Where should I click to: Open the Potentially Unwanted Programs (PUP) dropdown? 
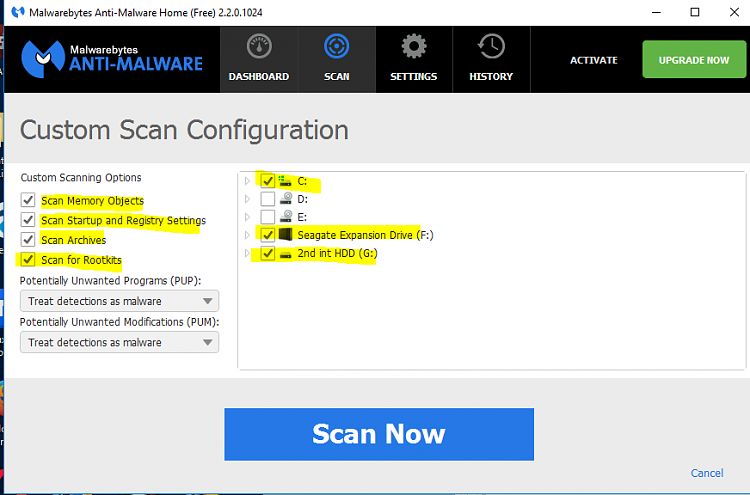[120, 301]
